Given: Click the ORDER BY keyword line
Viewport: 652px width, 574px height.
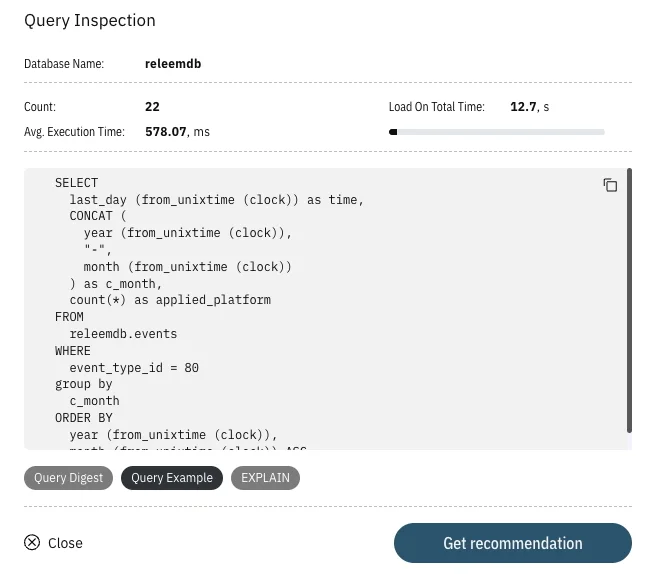Looking at the screenshot, I should 84,418.
